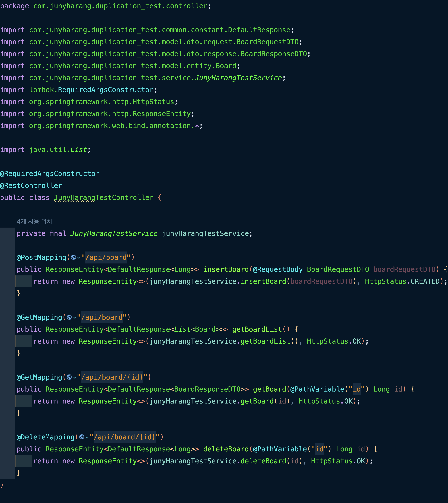Image resolution: width=448 pixels, height=503 pixels.
Task: Click the "/api/board/{id}" string in @DeleteMapping
Action: click(124, 437)
